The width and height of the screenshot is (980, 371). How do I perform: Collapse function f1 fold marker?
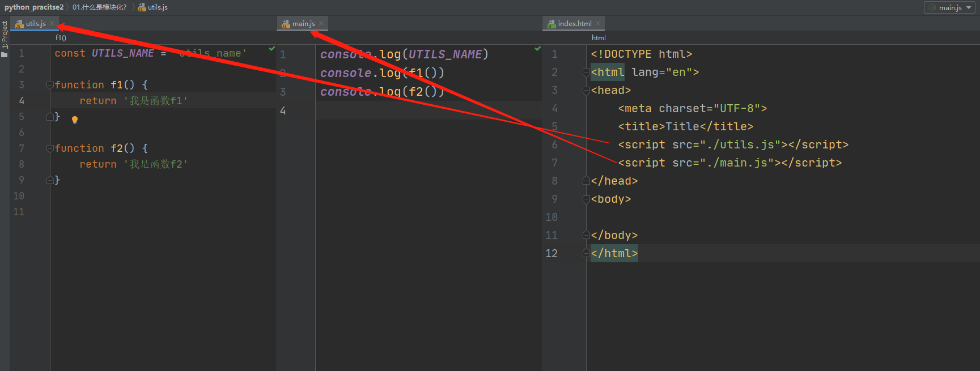tap(50, 85)
